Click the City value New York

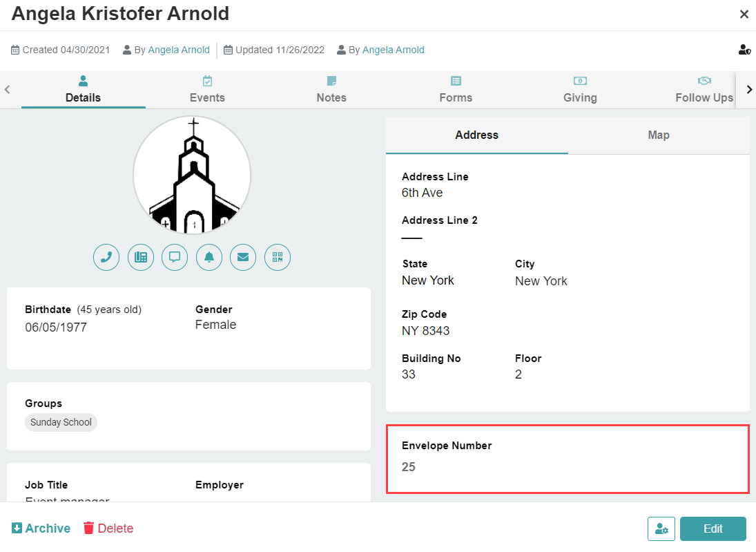pyautogui.click(x=541, y=280)
